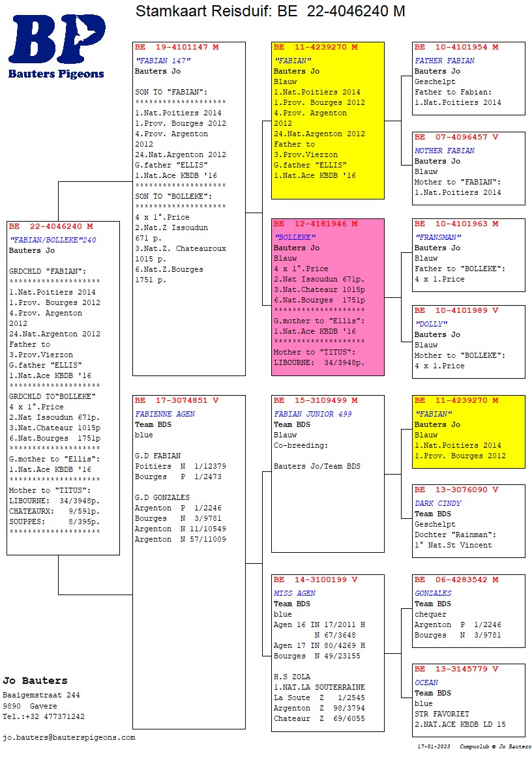Image resolution: width=532 pixels, height=764 pixels.
Task: Click the jo.bauters@bauterspigeons.com email address
Action: coord(69,737)
